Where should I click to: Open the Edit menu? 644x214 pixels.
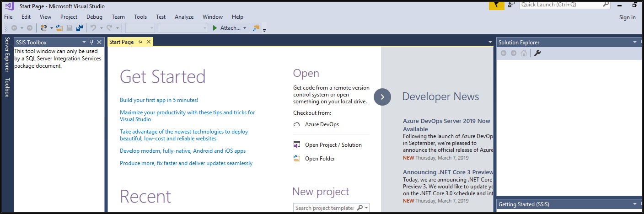[26, 17]
